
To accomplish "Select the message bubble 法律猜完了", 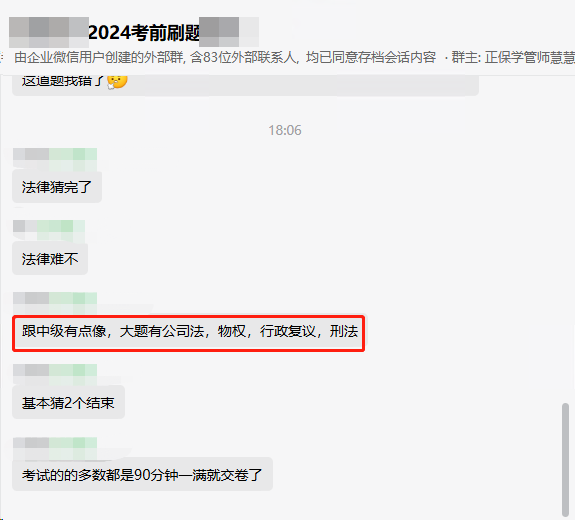I will click(x=57, y=187).
